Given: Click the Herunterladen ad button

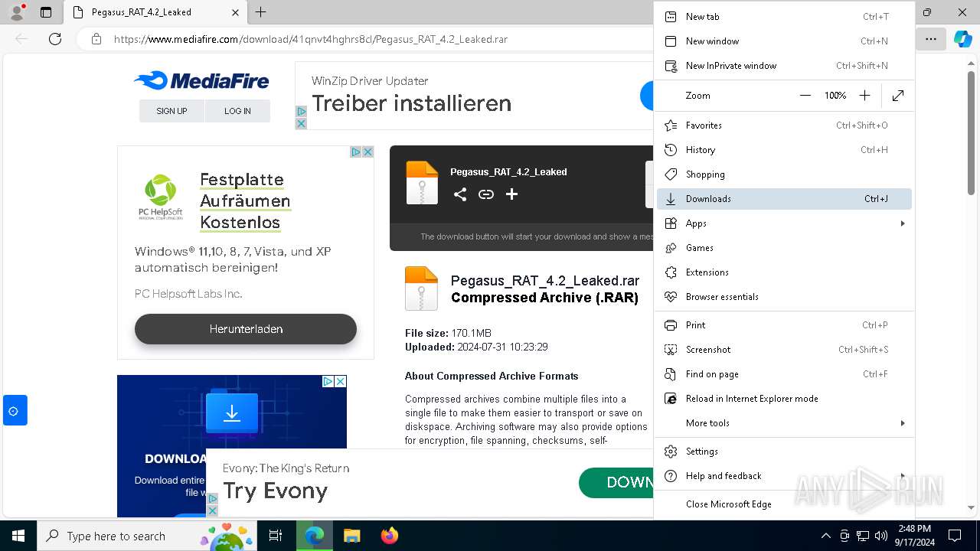Looking at the screenshot, I should pos(246,329).
